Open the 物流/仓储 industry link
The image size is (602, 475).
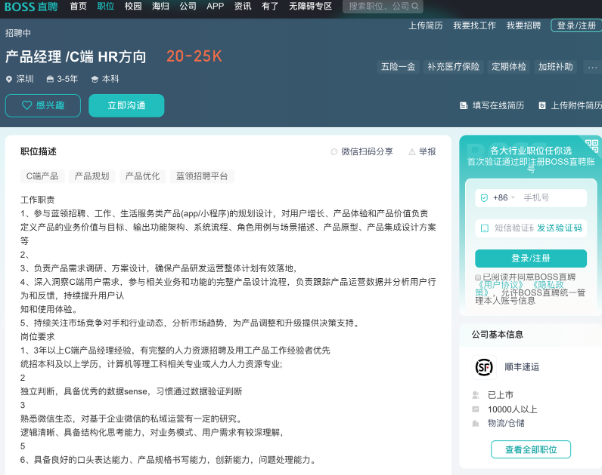[506, 423]
